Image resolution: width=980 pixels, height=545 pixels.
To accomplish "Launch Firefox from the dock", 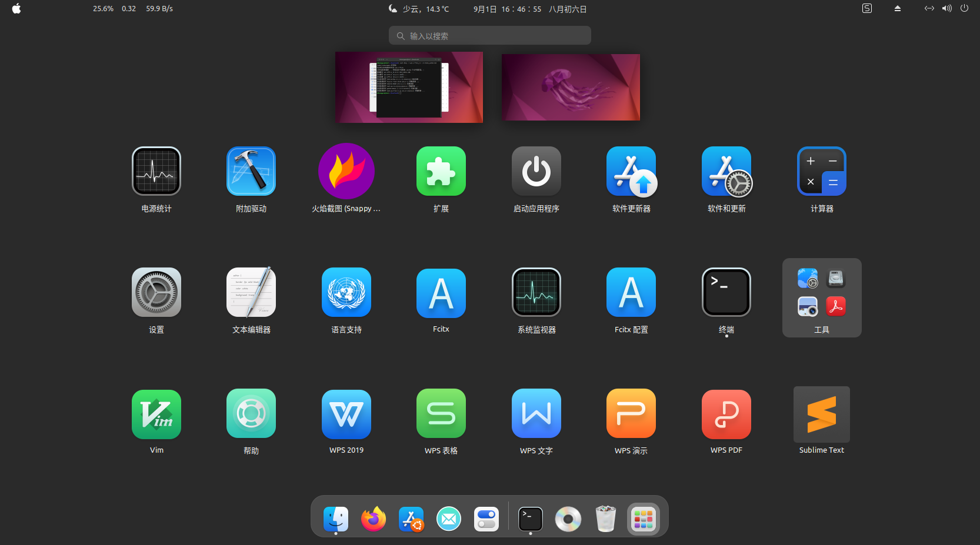I will pyautogui.click(x=374, y=519).
